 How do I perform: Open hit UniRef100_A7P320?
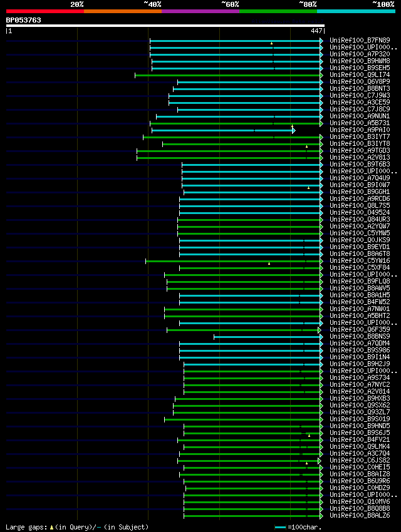click(360, 54)
